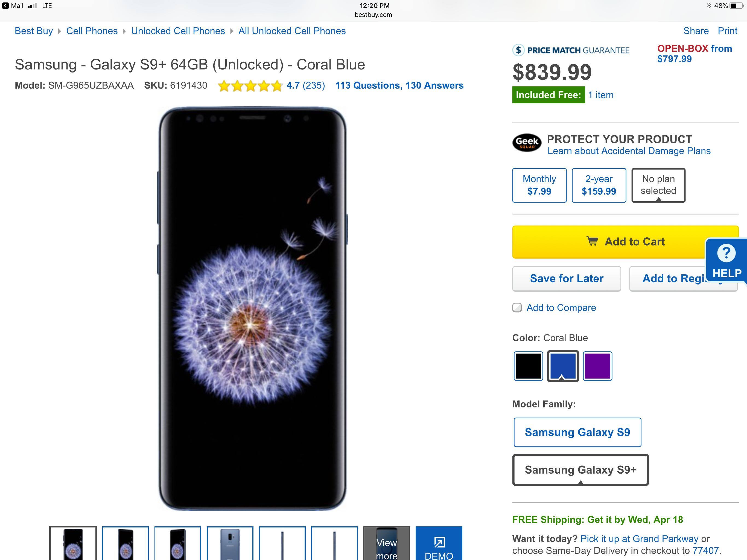This screenshot has height=560, width=747.
Task: Pick the black color swatch
Action: pos(528,366)
